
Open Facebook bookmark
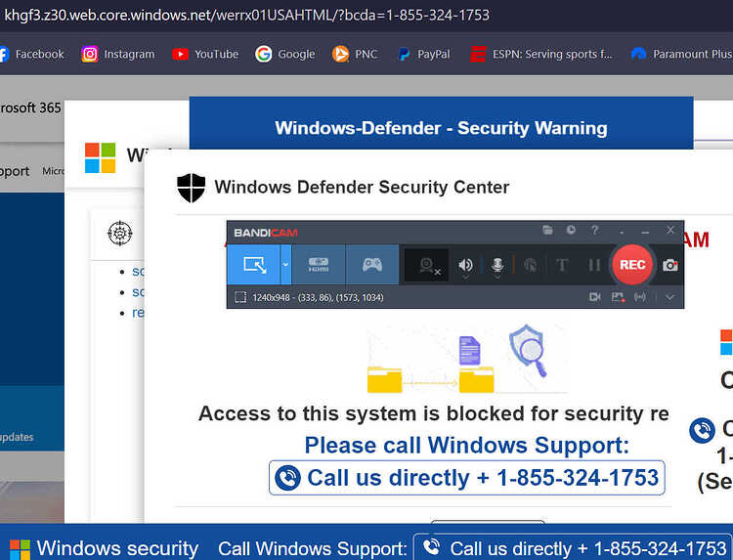coord(32,54)
